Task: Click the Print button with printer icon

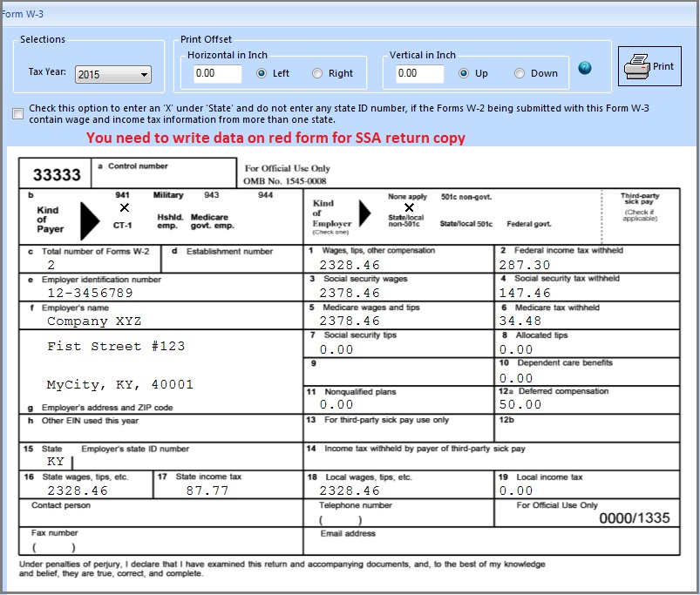Action: point(649,66)
